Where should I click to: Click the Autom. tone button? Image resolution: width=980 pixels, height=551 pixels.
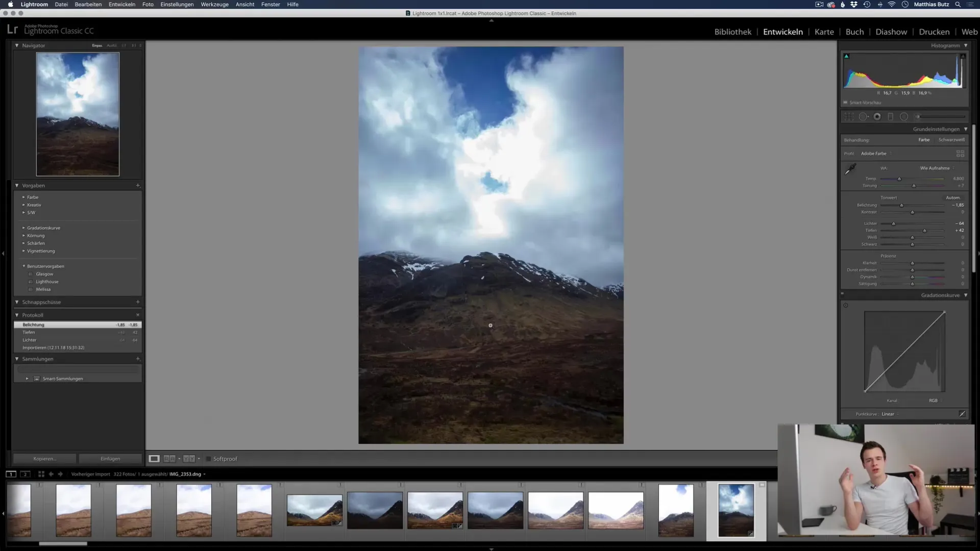coord(953,197)
